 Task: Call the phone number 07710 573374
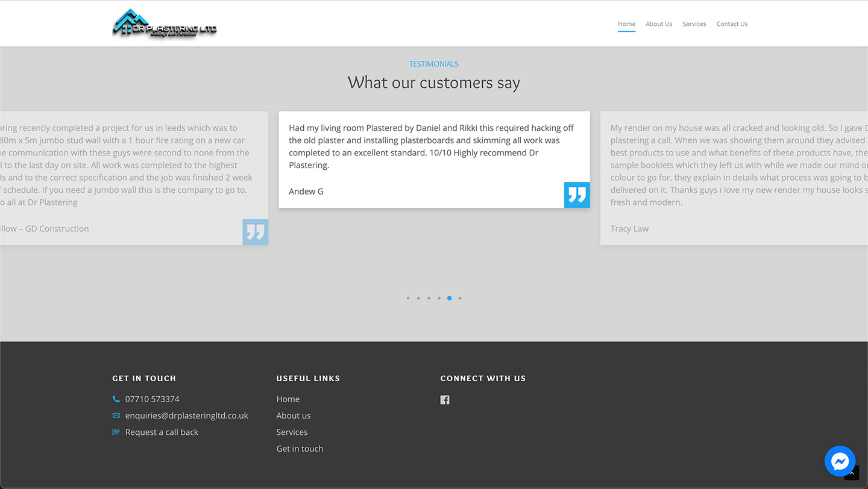click(x=153, y=399)
